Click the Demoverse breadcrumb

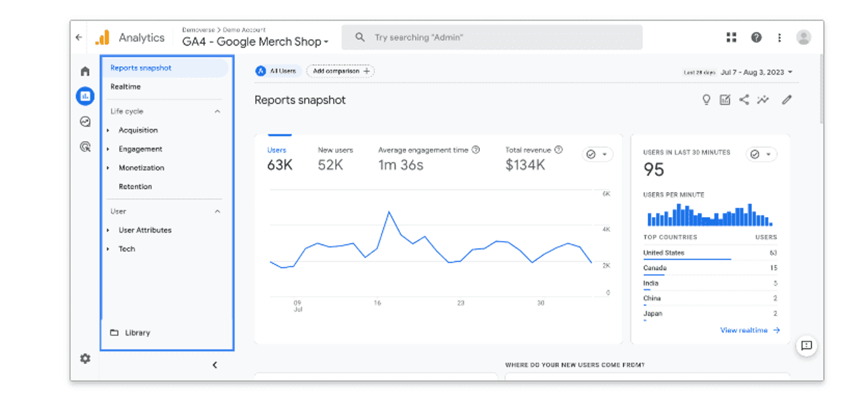[198, 30]
